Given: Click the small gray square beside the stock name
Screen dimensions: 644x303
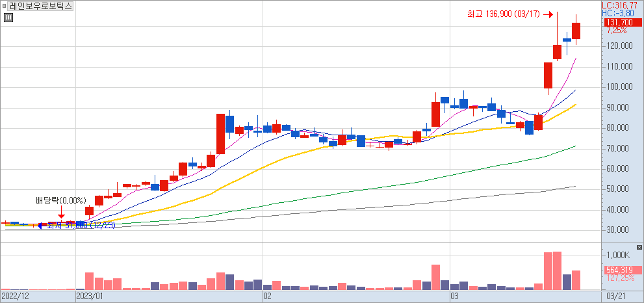Looking at the screenshot, I should pos(4,6).
